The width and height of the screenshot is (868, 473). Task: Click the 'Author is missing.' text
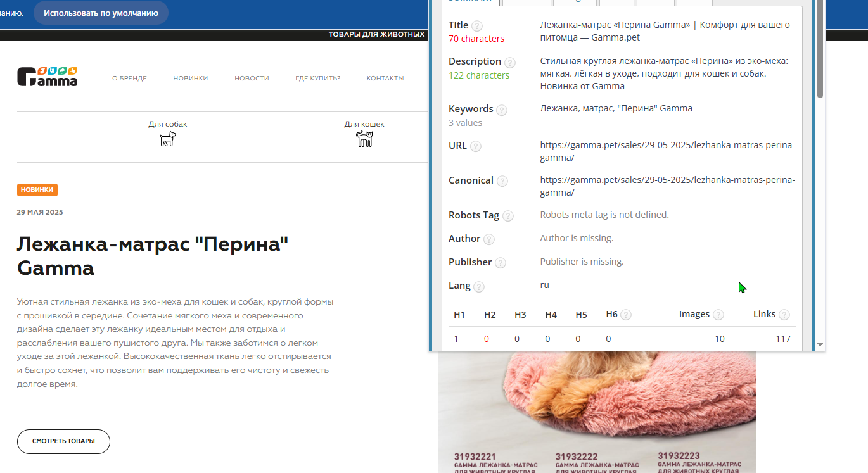click(x=577, y=238)
